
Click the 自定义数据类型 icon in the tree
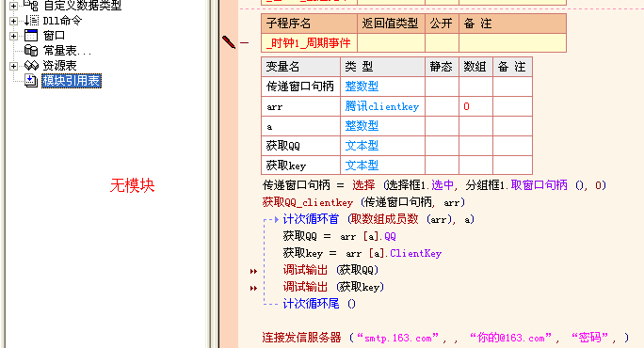[31, 6]
